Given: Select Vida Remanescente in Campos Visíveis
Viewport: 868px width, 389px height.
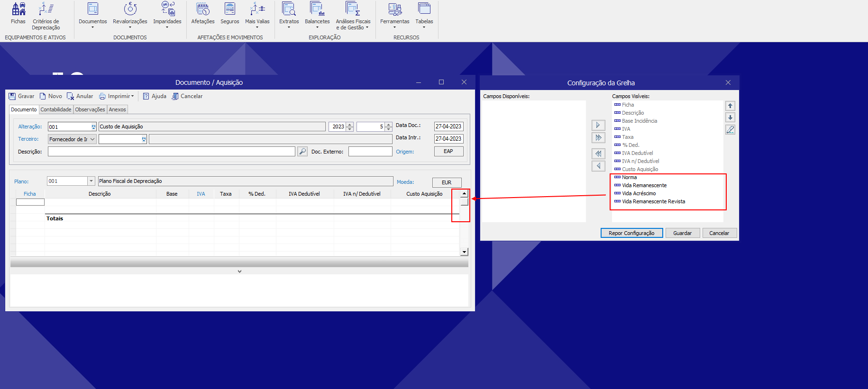Looking at the screenshot, I should pyautogui.click(x=644, y=185).
